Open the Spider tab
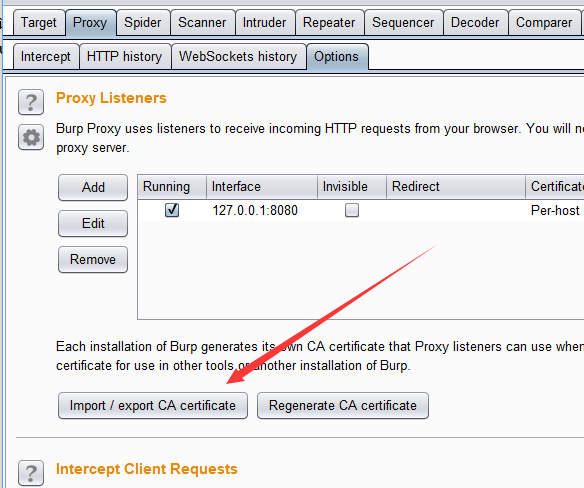The width and height of the screenshot is (584, 488). (x=143, y=23)
